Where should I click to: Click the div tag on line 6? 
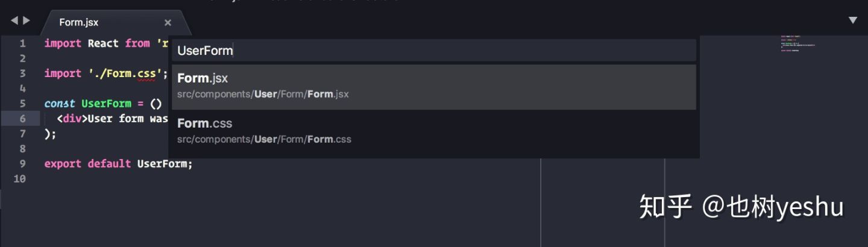72,119
